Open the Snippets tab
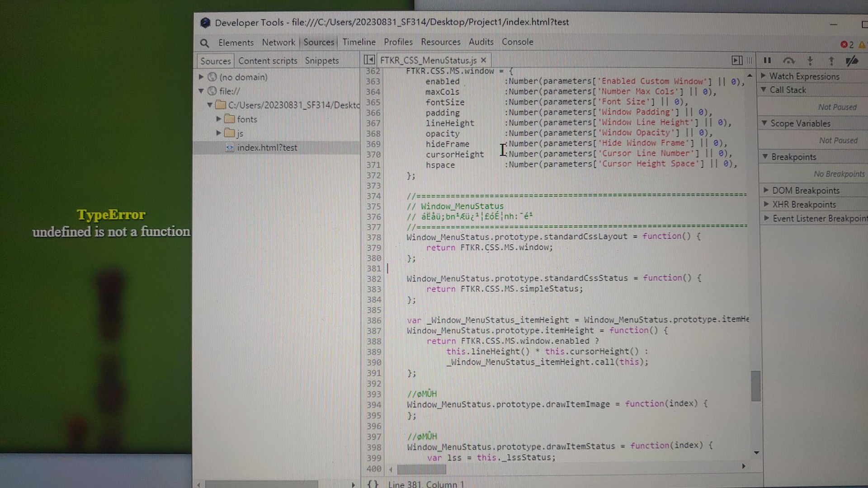Image resolution: width=868 pixels, height=488 pixels. 321,61
